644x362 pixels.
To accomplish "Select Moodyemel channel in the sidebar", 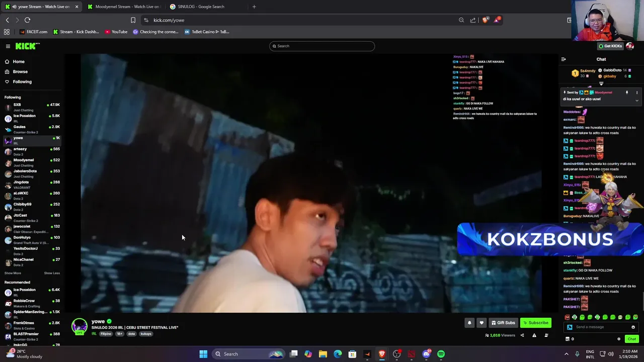I will (32, 162).
